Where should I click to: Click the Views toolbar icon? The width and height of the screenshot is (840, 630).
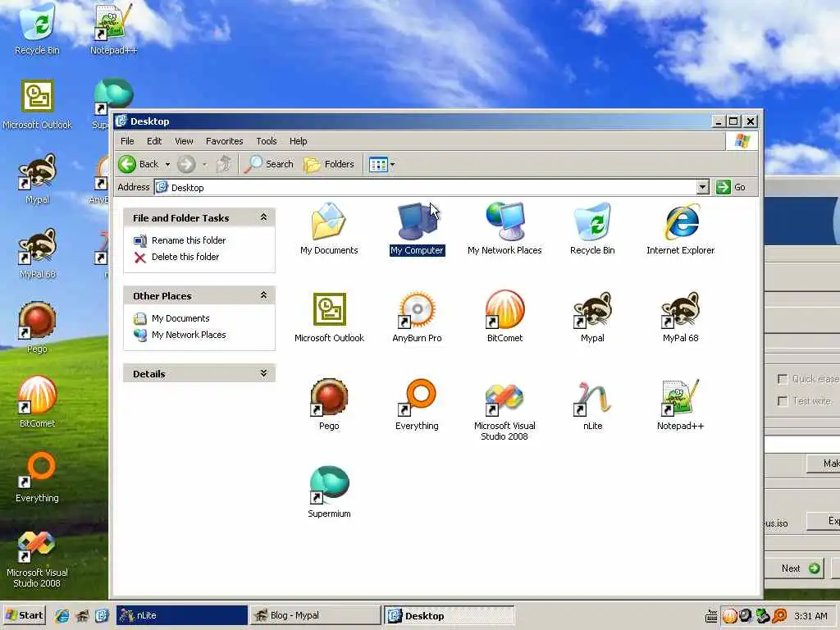(378, 164)
